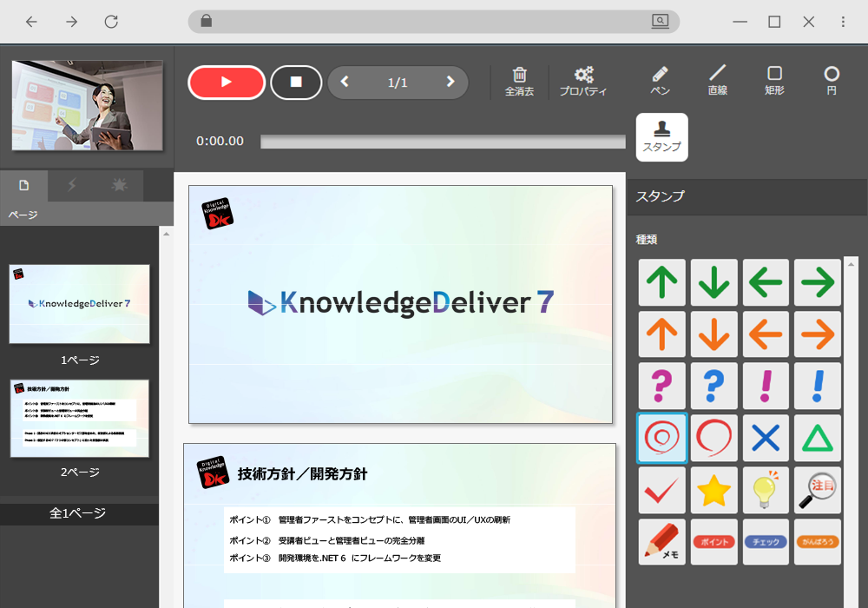Choose the red checkmark stamp
The height and width of the screenshot is (608, 868).
pyautogui.click(x=662, y=490)
